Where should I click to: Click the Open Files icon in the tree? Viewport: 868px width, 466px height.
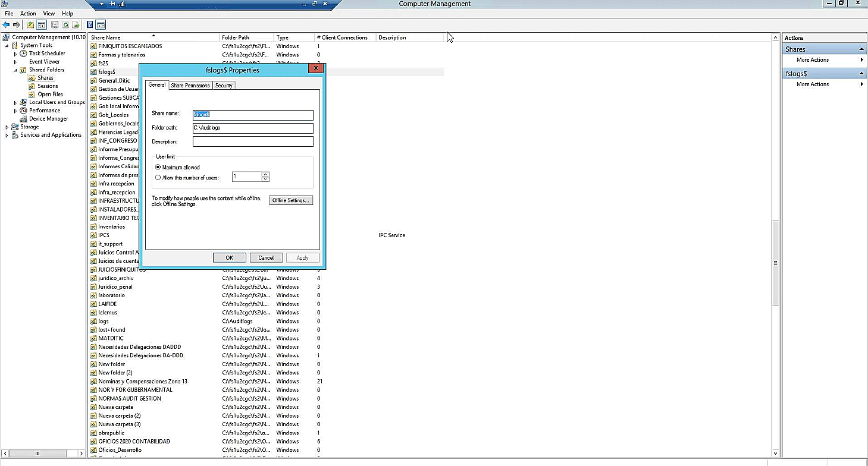[x=33, y=95]
